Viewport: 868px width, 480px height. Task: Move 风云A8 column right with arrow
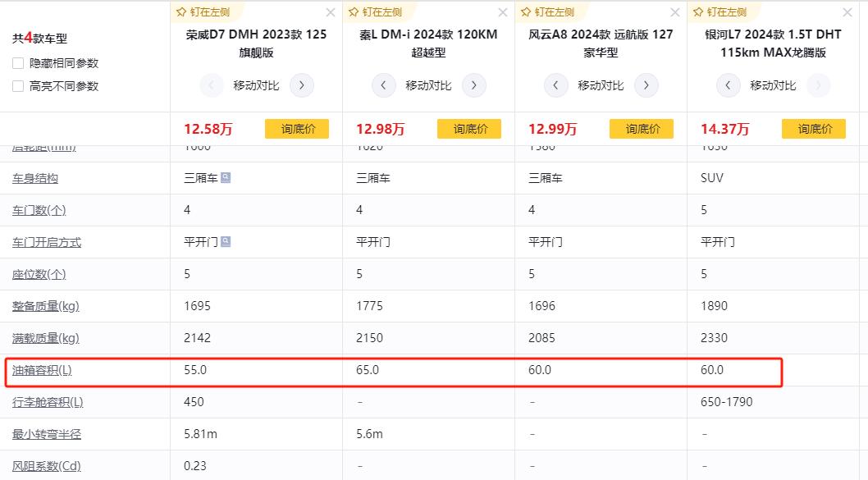(646, 85)
